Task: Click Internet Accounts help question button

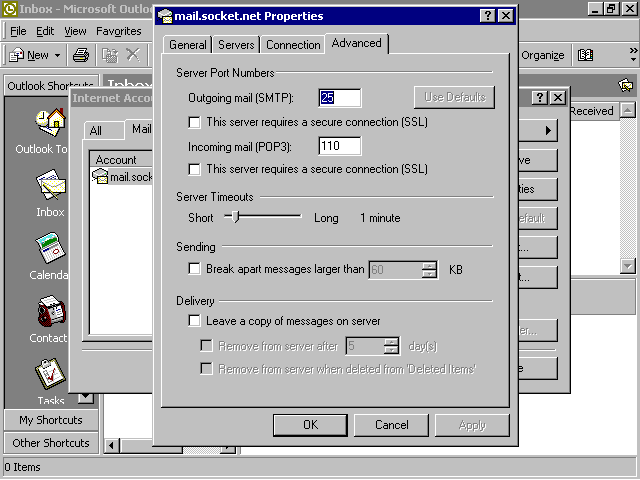Action: [540, 98]
